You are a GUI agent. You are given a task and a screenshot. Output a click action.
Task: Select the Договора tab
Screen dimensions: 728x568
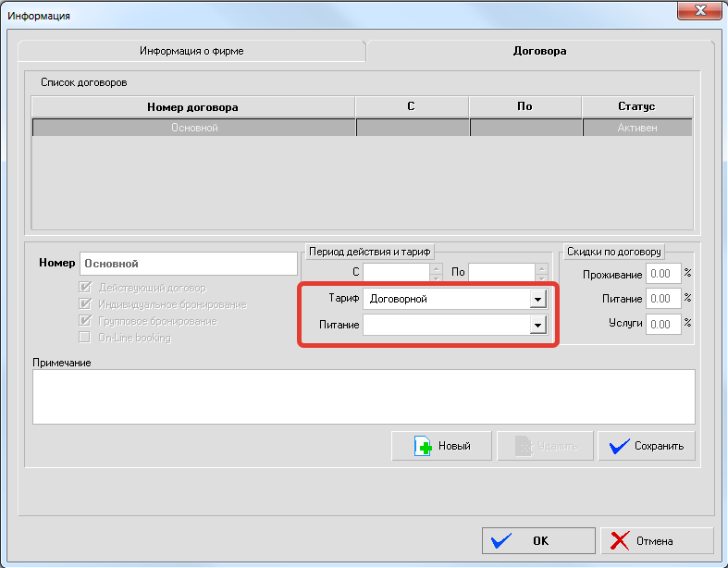pos(539,51)
